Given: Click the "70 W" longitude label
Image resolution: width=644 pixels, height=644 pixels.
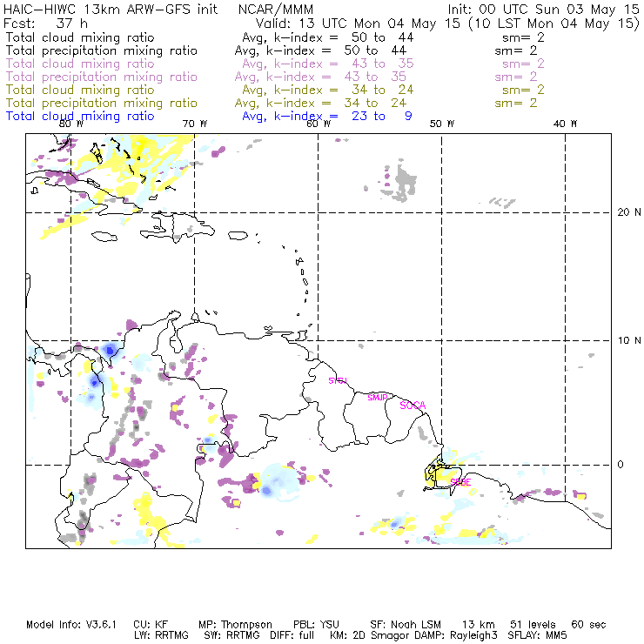Looking at the screenshot, I should (195, 124).
